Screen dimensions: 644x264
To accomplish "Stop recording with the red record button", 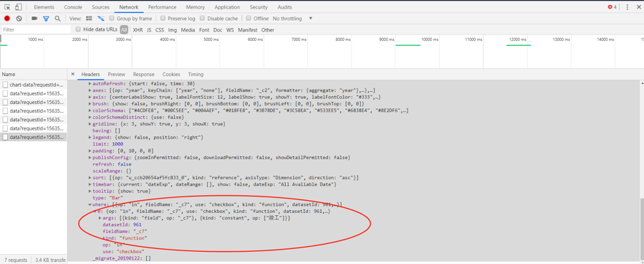I will [7, 19].
